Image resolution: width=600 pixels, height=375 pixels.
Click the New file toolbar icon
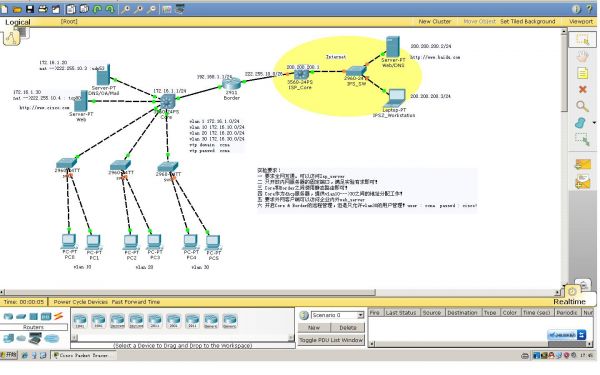pos(5,9)
